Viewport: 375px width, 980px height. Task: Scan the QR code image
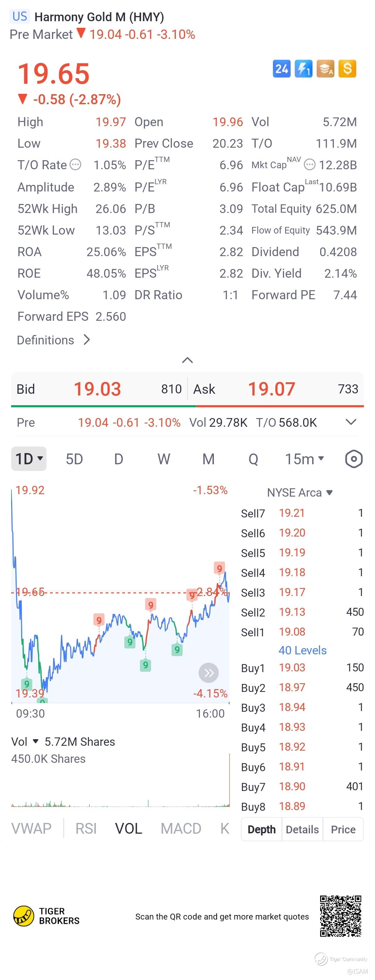coord(340,916)
